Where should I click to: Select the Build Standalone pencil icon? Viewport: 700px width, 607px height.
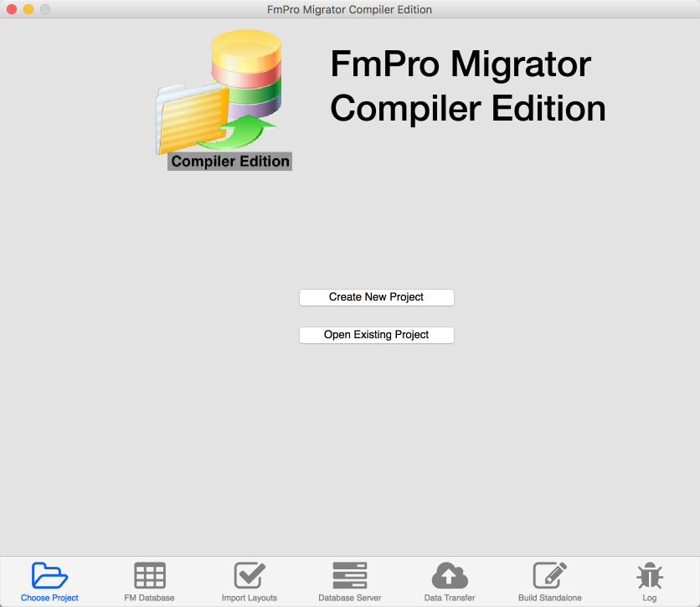pyautogui.click(x=549, y=576)
